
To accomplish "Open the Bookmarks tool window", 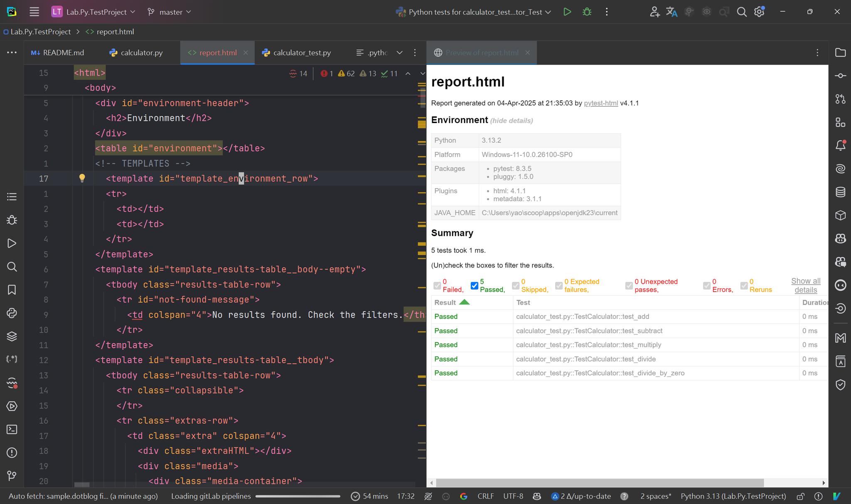I will tap(12, 290).
